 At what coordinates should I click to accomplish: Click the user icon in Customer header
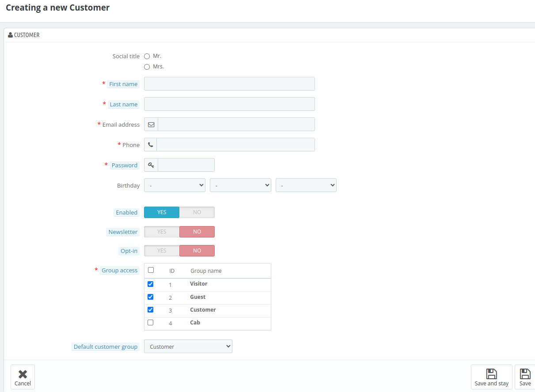pyautogui.click(x=10, y=35)
